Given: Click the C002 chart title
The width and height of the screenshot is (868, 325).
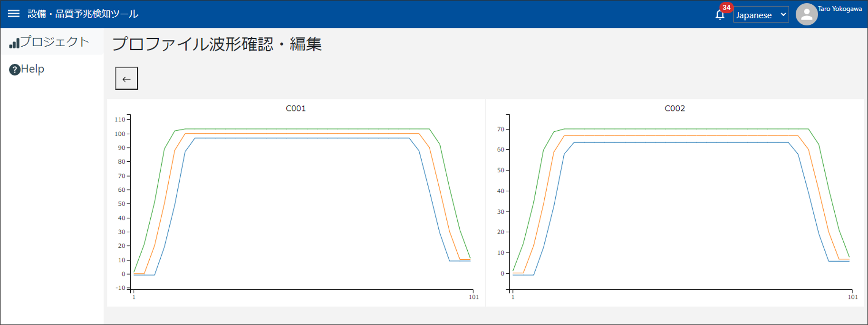Looking at the screenshot, I should click(x=675, y=108).
